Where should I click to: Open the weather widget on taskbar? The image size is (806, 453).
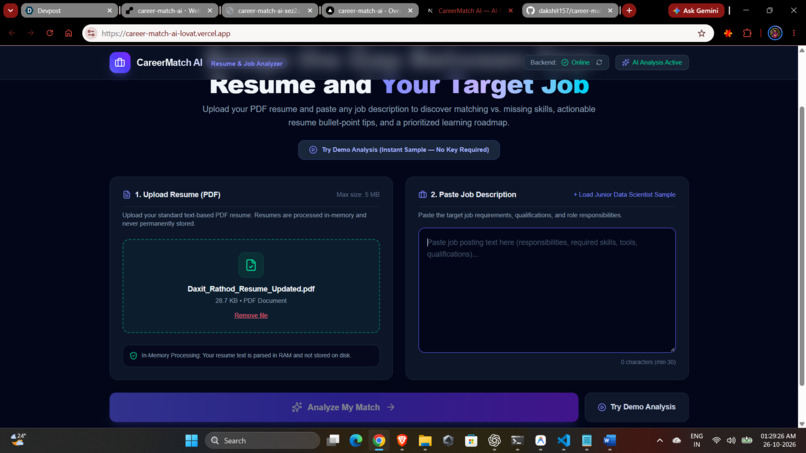pyautogui.click(x=18, y=440)
